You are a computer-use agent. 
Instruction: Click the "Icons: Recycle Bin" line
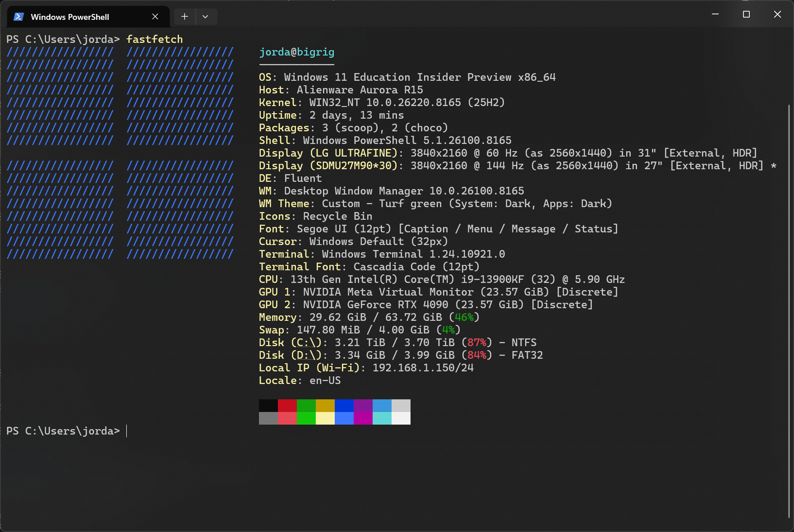pyautogui.click(x=316, y=216)
